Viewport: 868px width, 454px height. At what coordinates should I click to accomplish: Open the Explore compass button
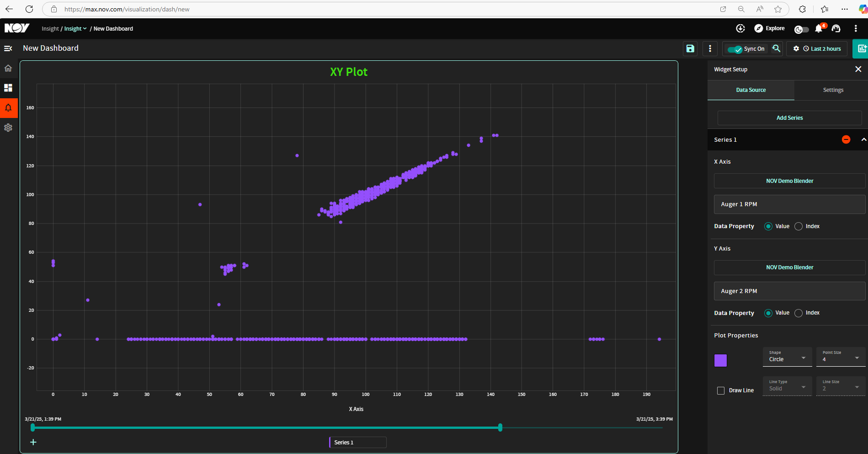point(769,28)
